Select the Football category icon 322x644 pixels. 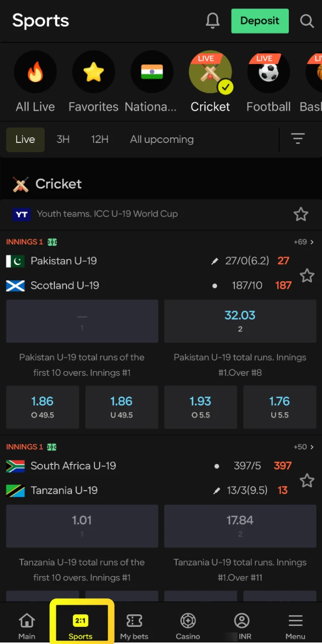click(268, 72)
